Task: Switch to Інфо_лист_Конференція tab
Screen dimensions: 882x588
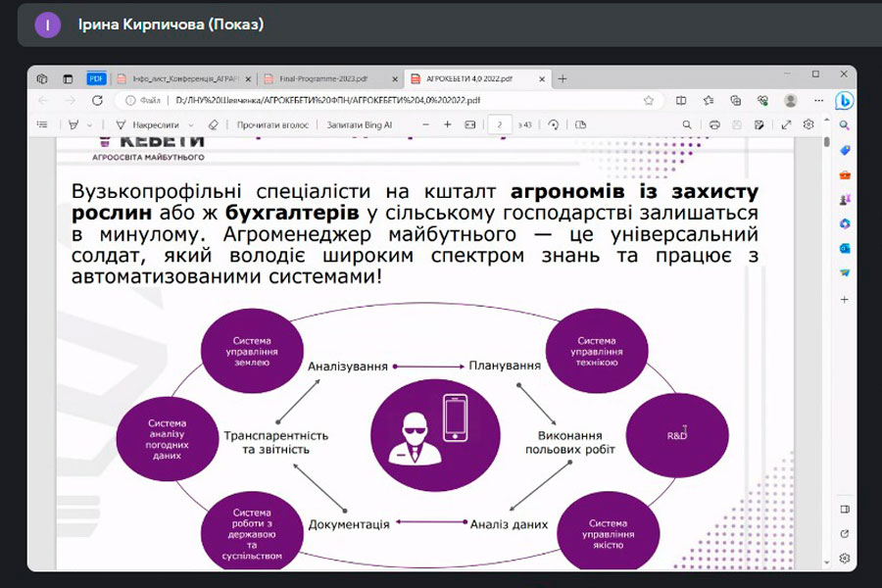Action: coord(185,79)
